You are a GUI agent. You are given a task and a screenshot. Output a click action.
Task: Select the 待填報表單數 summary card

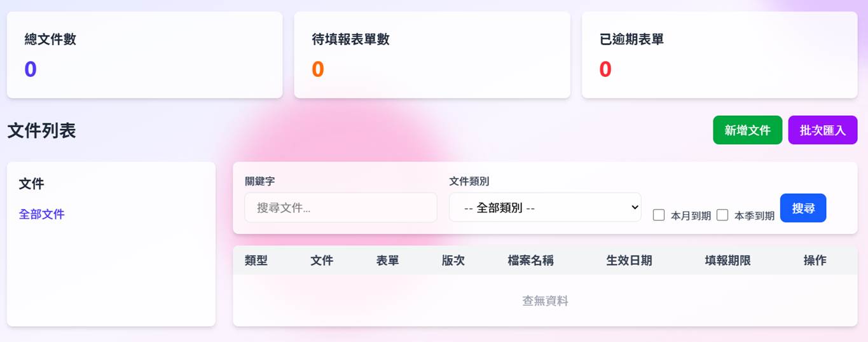[432, 55]
